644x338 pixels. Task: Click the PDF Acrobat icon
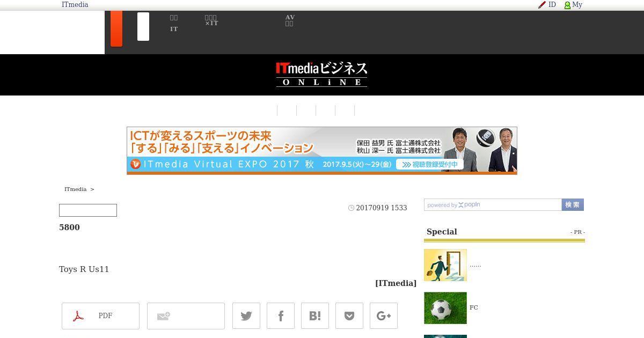click(x=78, y=316)
